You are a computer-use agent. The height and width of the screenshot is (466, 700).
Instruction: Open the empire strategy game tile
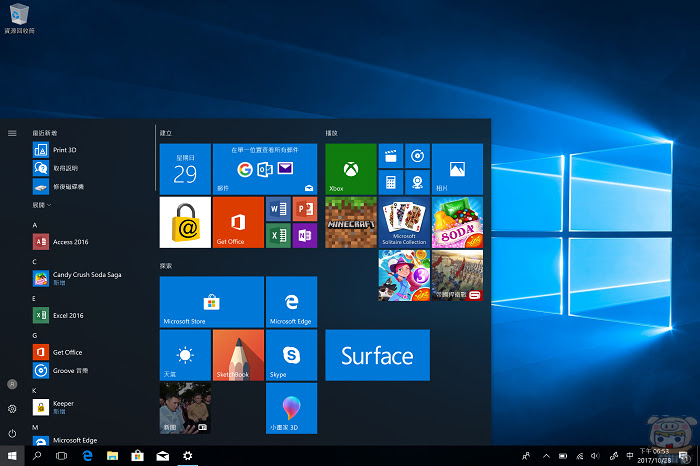pos(457,275)
